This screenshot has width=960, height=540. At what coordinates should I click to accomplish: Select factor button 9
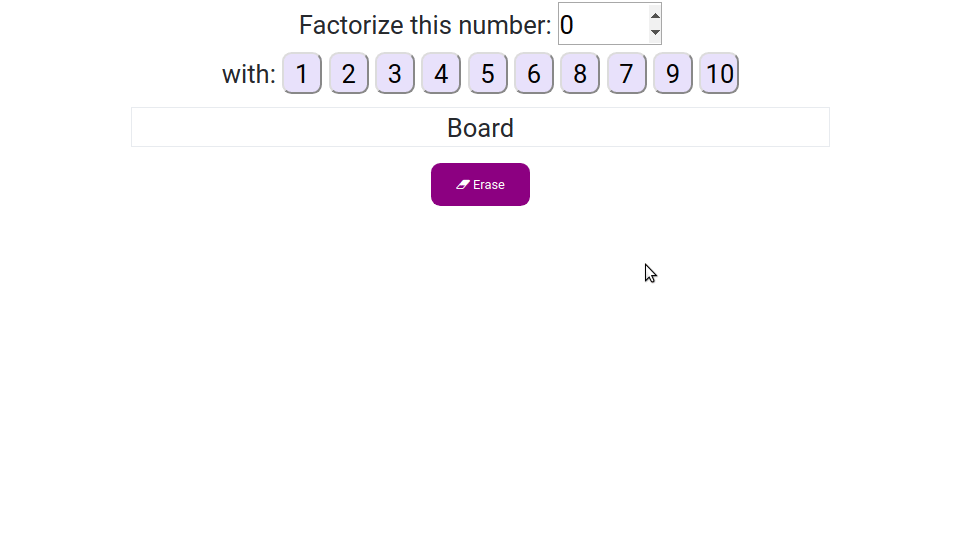pos(673,73)
